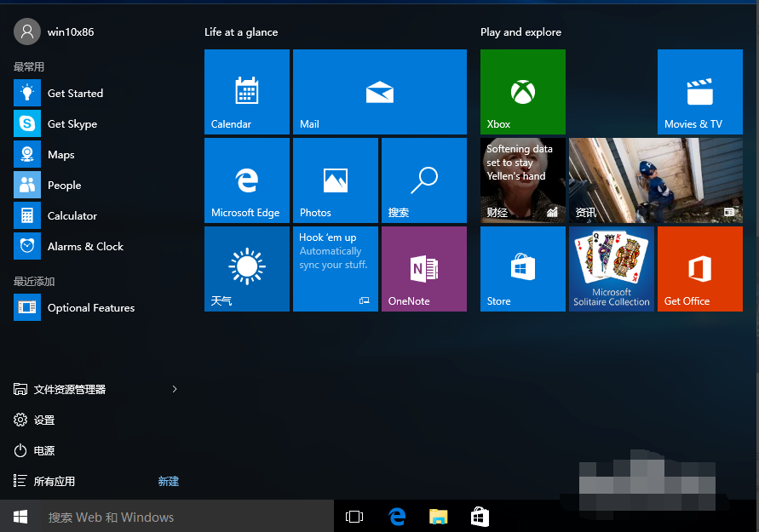759x532 pixels.
Task: Launch the Store tile
Action: pyautogui.click(x=522, y=269)
